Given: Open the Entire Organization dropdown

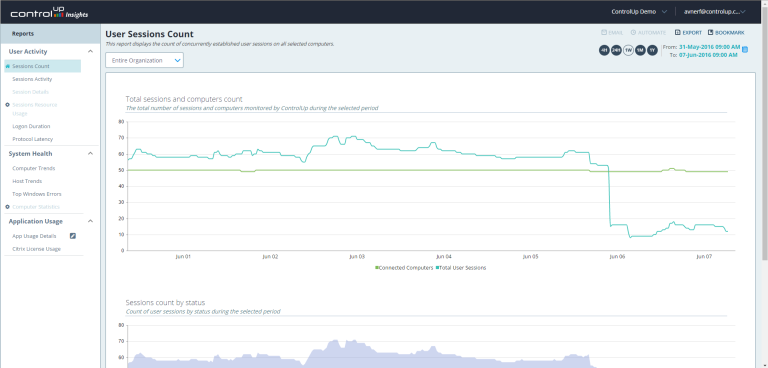Looking at the screenshot, I should 144,60.
